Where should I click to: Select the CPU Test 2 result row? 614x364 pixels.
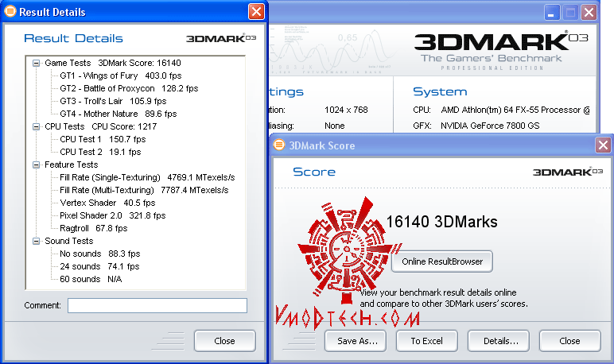click(100, 152)
